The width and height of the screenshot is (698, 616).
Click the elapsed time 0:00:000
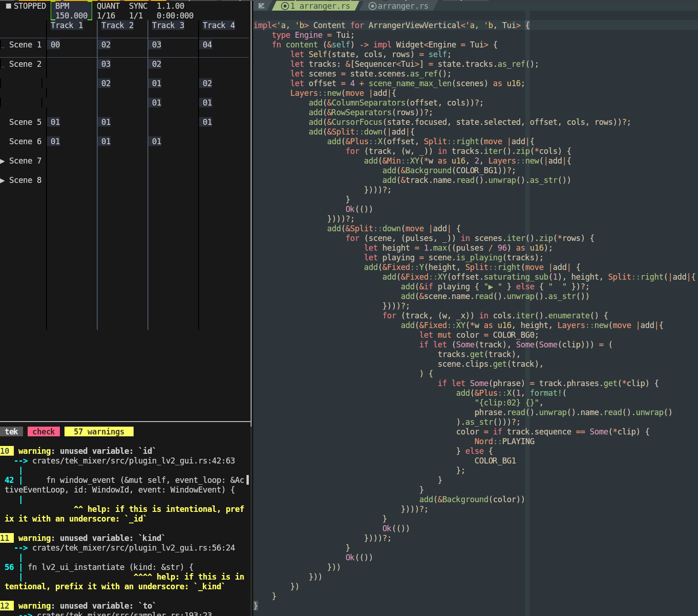[175, 16]
